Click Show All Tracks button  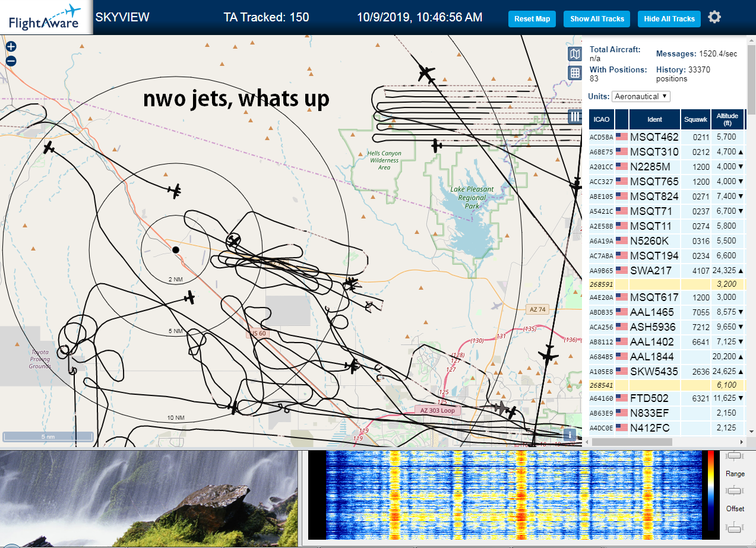pyautogui.click(x=597, y=19)
